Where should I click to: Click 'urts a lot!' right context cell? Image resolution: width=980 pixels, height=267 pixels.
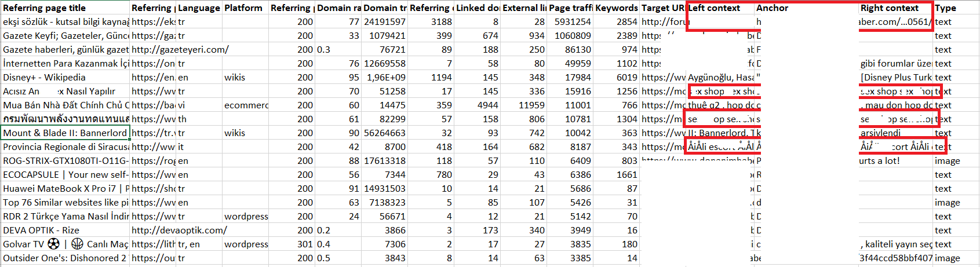[896, 160]
